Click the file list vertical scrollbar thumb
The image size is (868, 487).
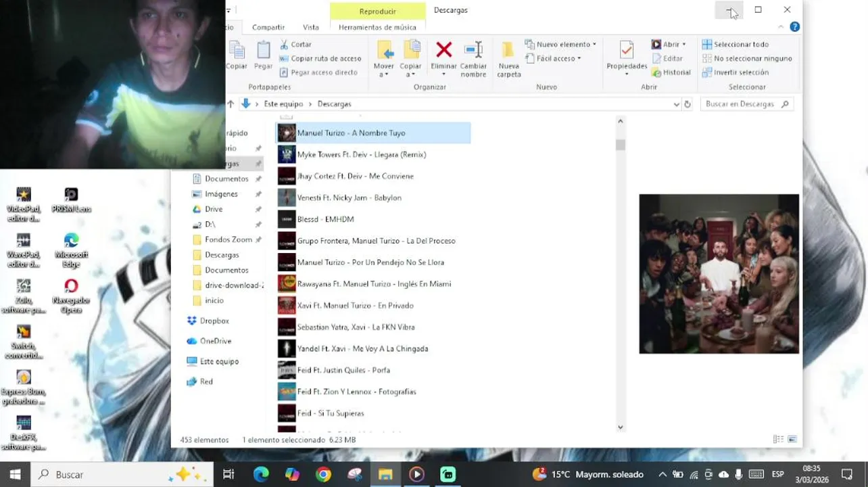pos(621,145)
